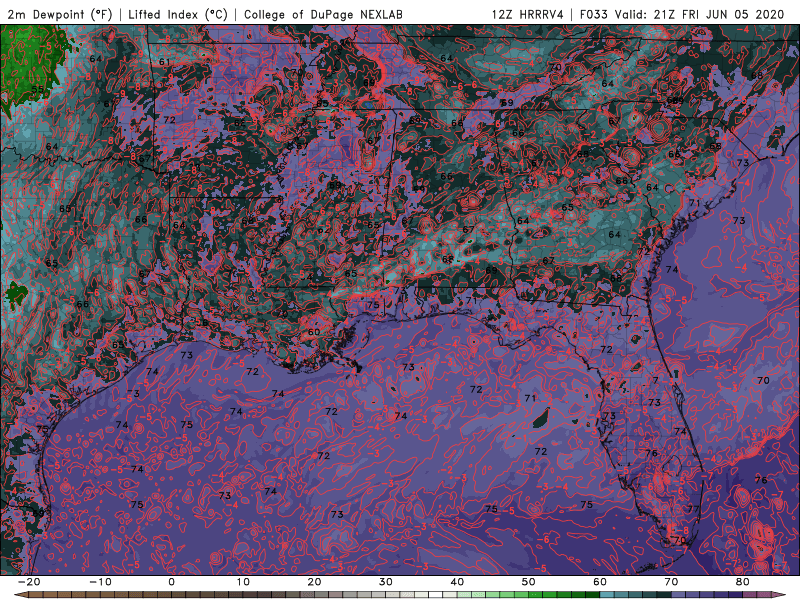
Task: Click the "77" dewpoint value near south Florida
Action: click(x=692, y=509)
